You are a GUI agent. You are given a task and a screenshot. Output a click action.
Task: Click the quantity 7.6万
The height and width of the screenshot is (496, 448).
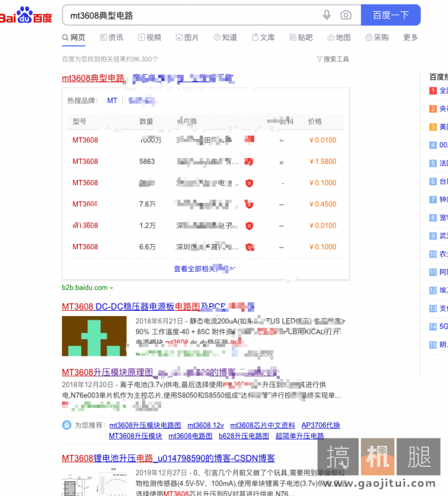(147, 204)
